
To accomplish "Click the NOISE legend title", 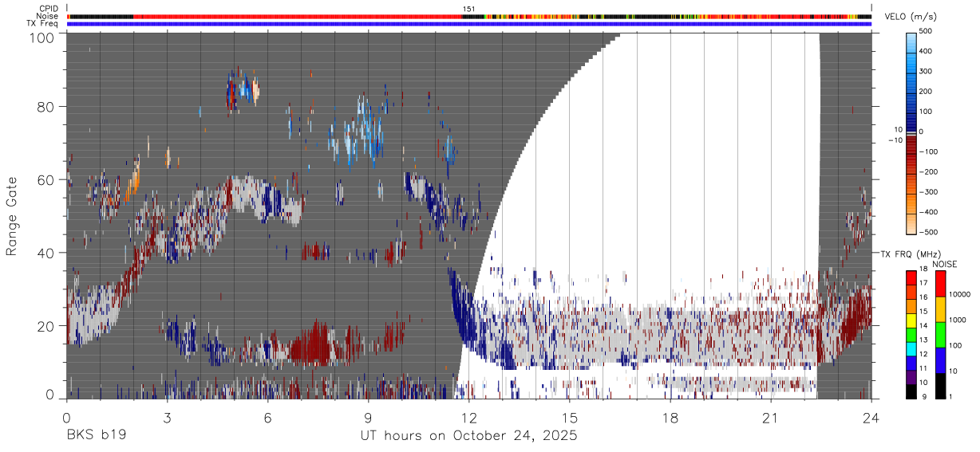I will pos(944,264).
